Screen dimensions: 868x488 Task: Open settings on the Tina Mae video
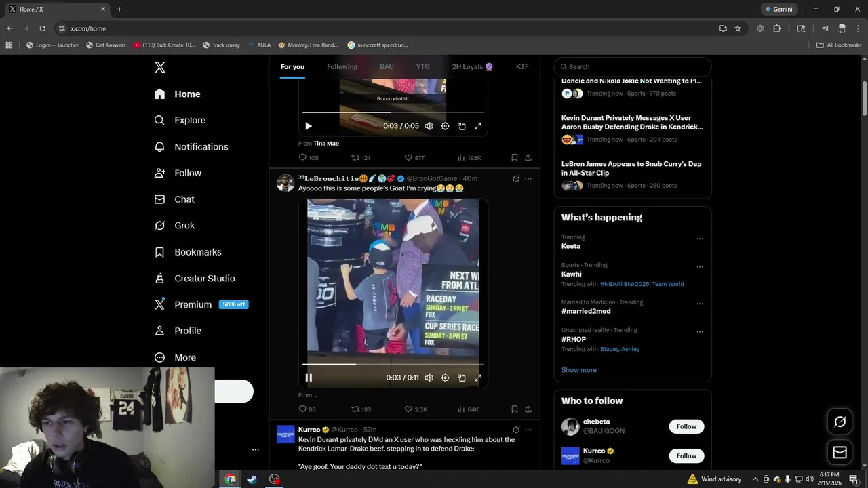pyautogui.click(x=445, y=126)
